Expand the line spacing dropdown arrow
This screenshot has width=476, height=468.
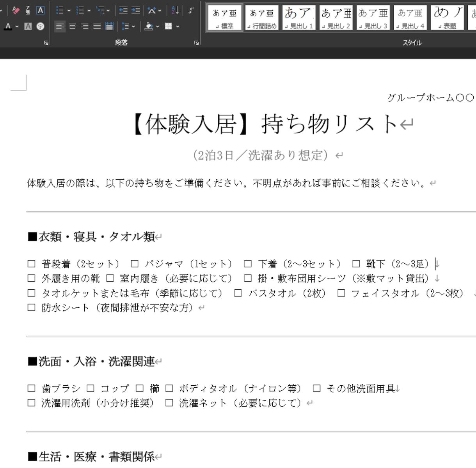click(x=133, y=27)
